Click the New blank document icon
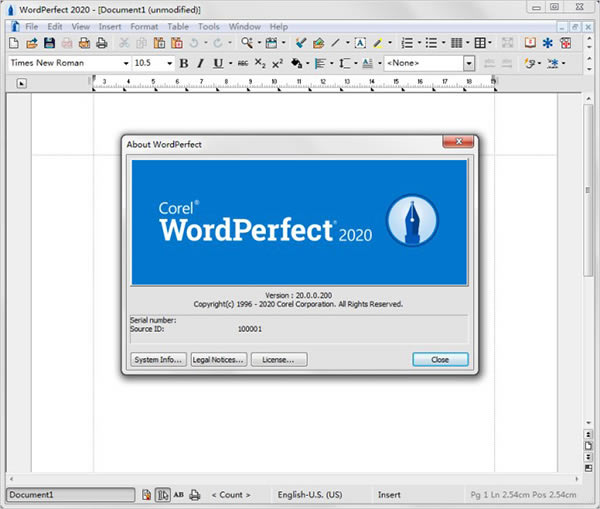 [13, 43]
